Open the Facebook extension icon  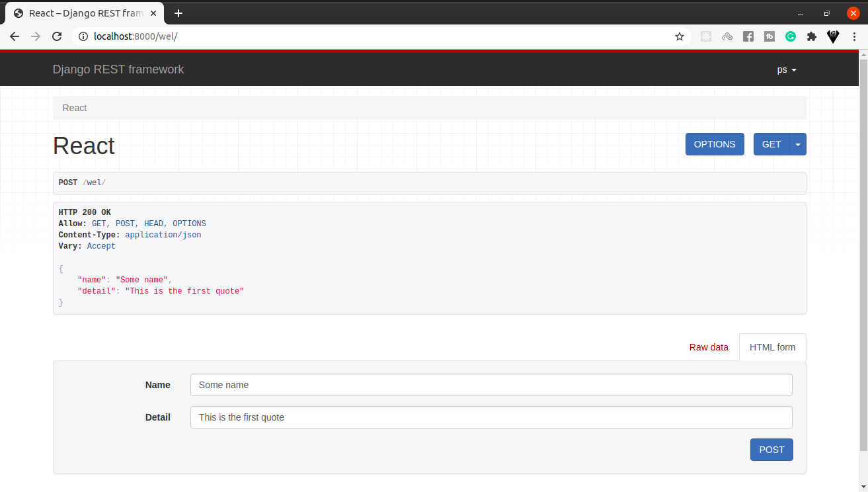[x=748, y=36]
